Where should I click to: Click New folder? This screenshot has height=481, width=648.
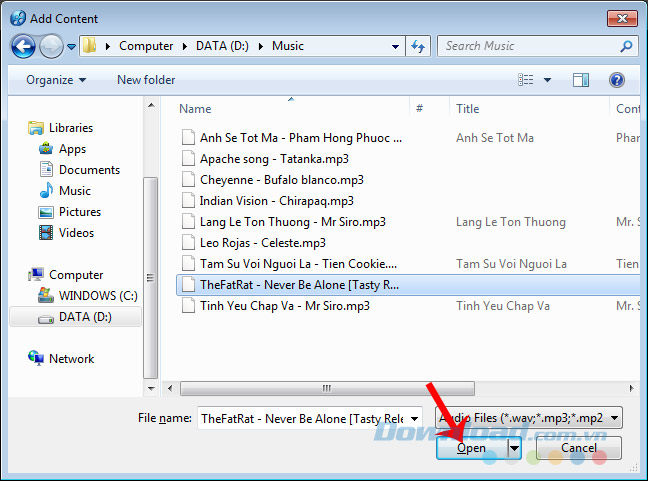click(x=146, y=80)
